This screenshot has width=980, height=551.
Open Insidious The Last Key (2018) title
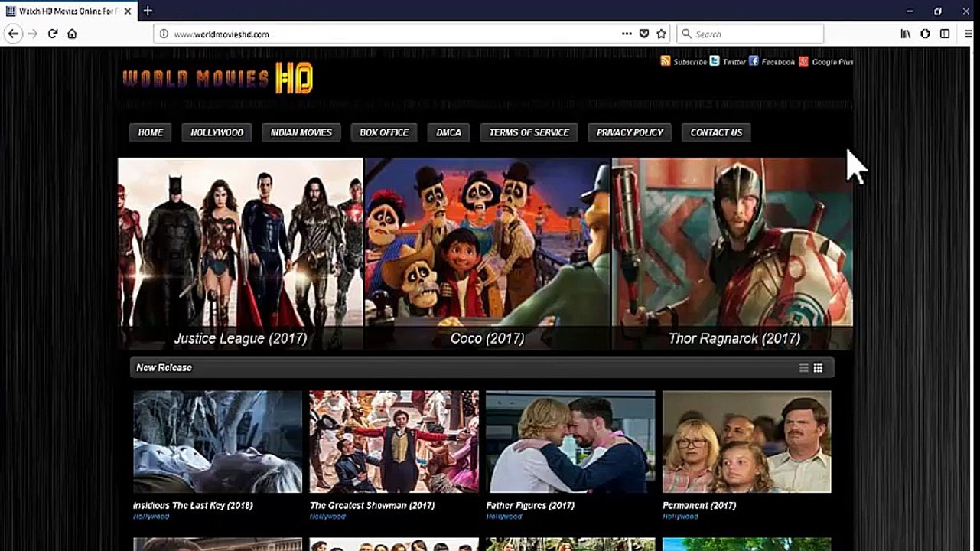click(x=193, y=505)
